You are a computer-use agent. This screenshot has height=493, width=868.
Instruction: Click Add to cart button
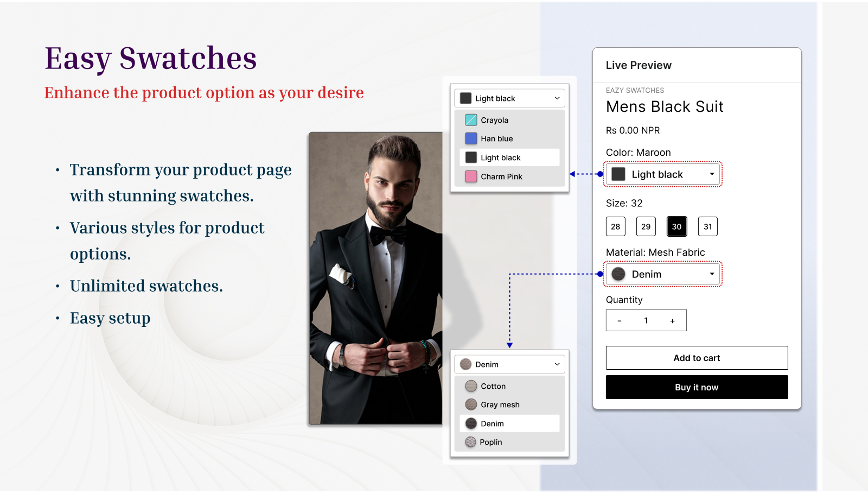697,358
